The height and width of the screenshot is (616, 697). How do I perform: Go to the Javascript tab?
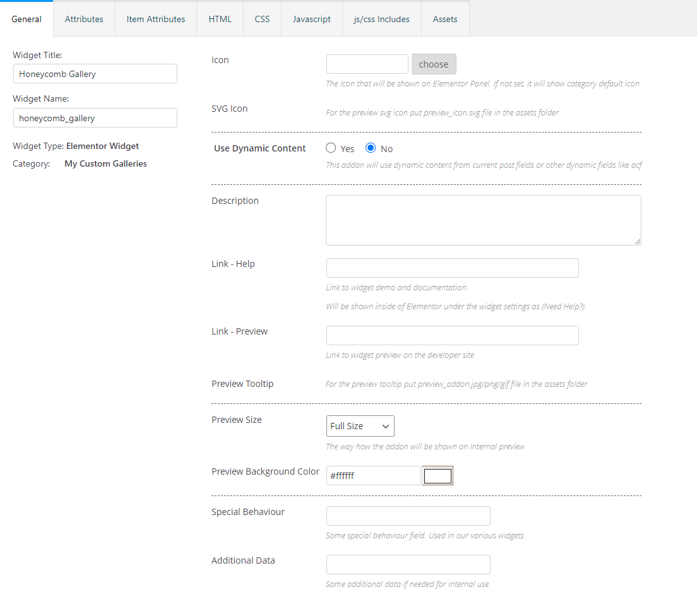pyautogui.click(x=312, y=19)
